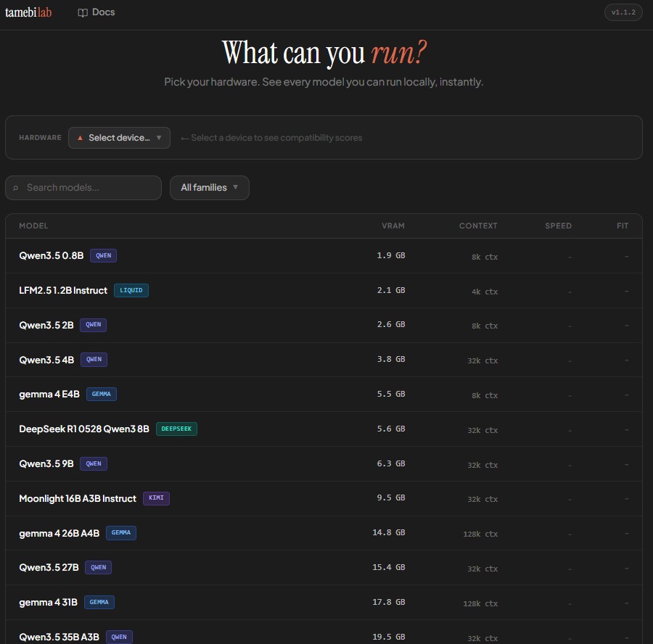Select the Moonlight 16B A3B Instruct model

point(324,499)
